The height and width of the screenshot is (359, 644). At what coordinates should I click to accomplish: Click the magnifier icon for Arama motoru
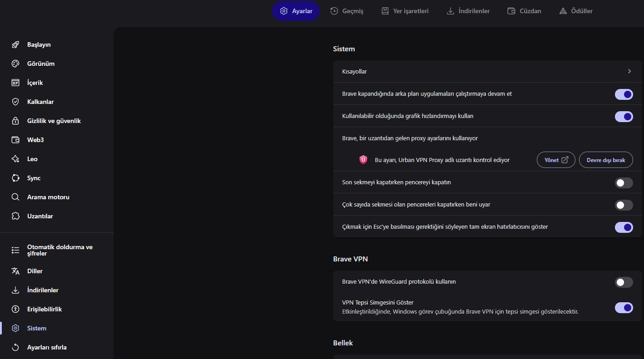coord(15,197)
